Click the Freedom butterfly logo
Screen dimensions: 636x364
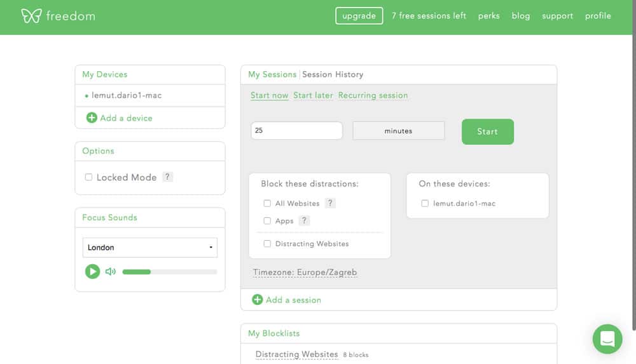tap(32, 16)
